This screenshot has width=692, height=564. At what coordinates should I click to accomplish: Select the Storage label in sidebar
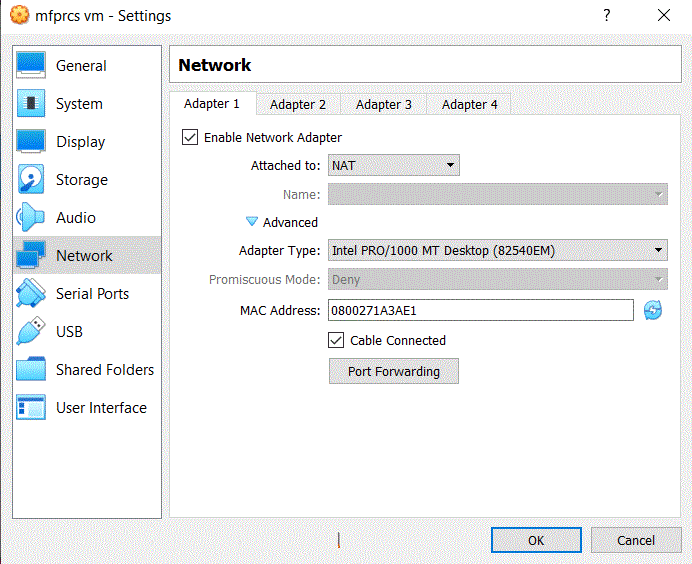pos(82,180)
